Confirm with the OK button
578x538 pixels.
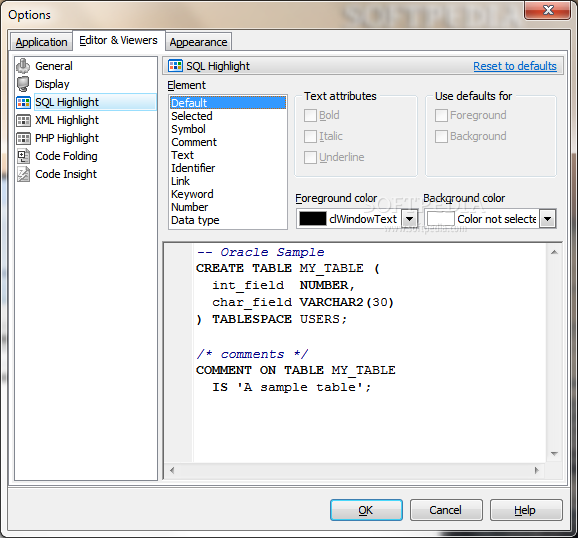pos(366,510)
